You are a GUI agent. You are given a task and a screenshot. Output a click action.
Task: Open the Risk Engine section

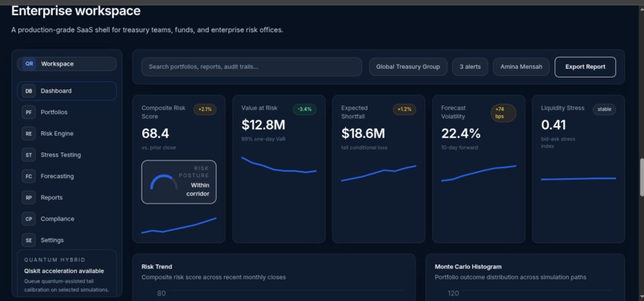(67, 133)
